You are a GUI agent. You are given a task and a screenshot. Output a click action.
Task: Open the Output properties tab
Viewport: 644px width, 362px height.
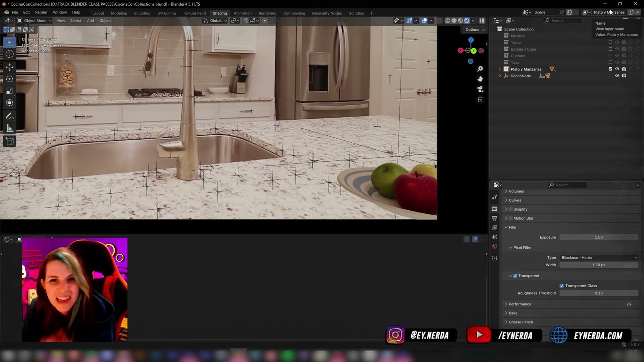494,218
